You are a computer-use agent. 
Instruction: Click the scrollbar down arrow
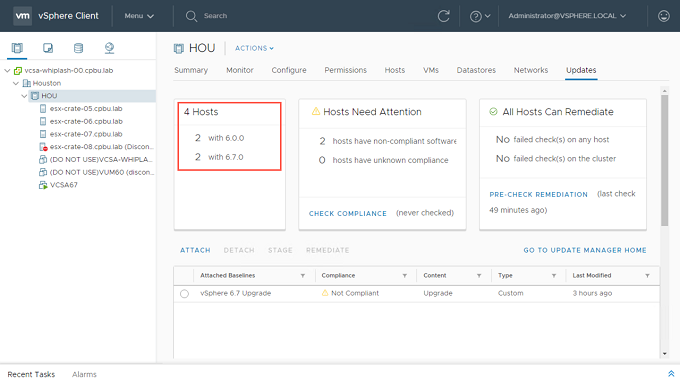(664, 354)
